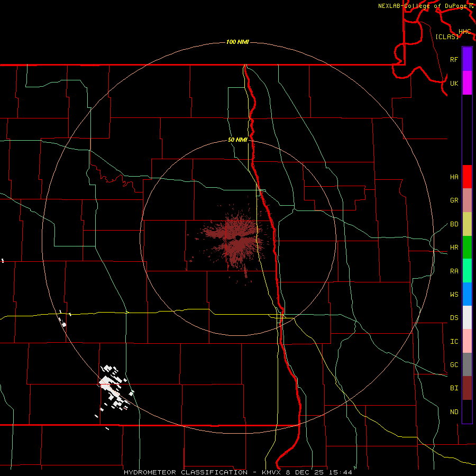Screen dimensions: 476x476
Task: Click the HYDROMETEOR CLASSIFICATION title text
Action: 186,472
